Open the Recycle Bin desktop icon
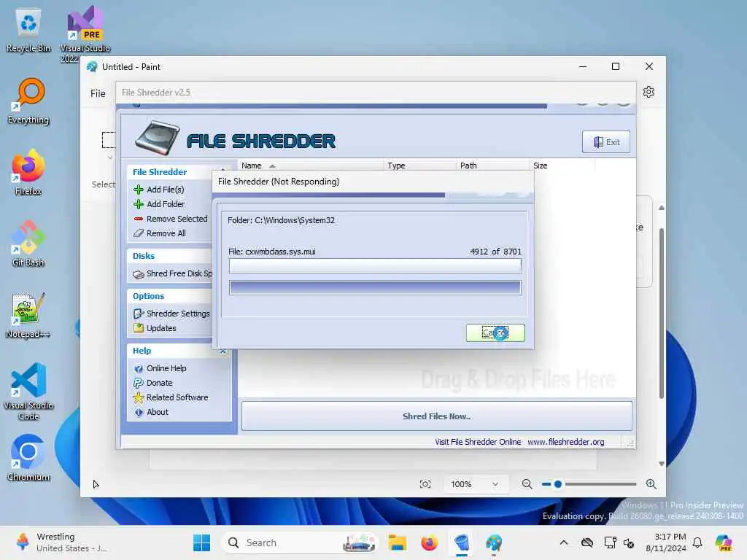 [x=28, y=29]
